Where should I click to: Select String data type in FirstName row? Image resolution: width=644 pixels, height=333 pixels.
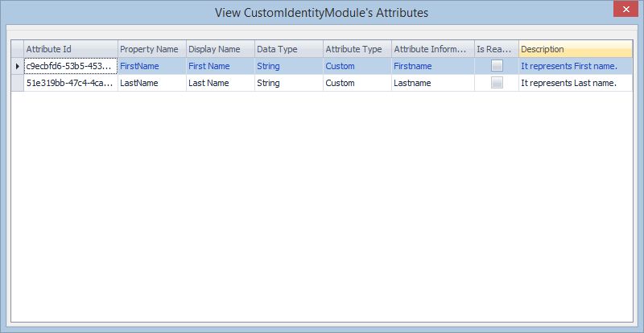(289, 66)
